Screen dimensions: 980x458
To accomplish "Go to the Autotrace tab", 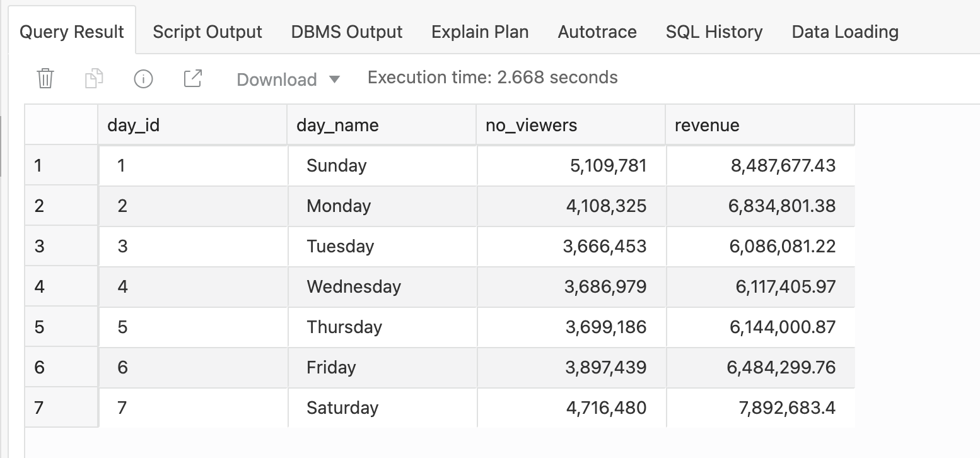I will coord(597,32).
